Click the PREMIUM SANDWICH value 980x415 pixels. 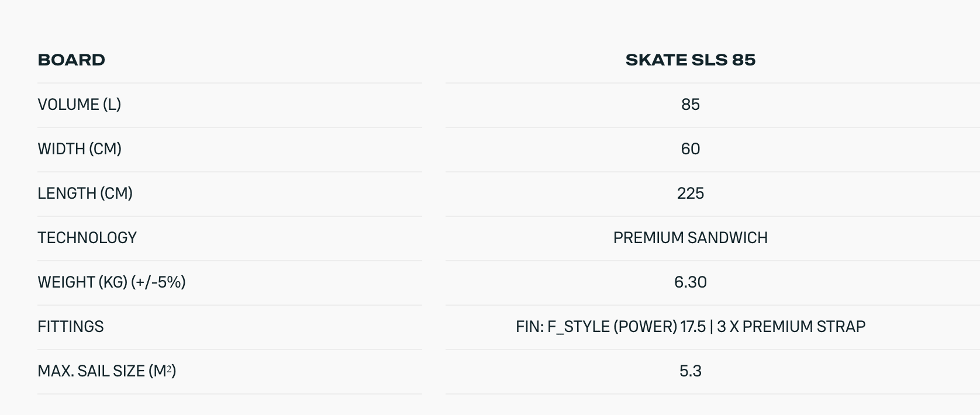[x=690, y=238]
